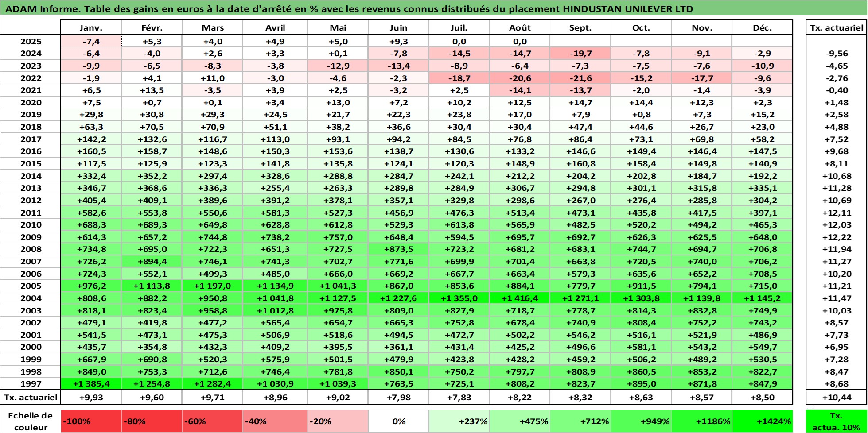Select the Avril column header
This screenshot has height=433, width=868.
(x=275, y=27)
